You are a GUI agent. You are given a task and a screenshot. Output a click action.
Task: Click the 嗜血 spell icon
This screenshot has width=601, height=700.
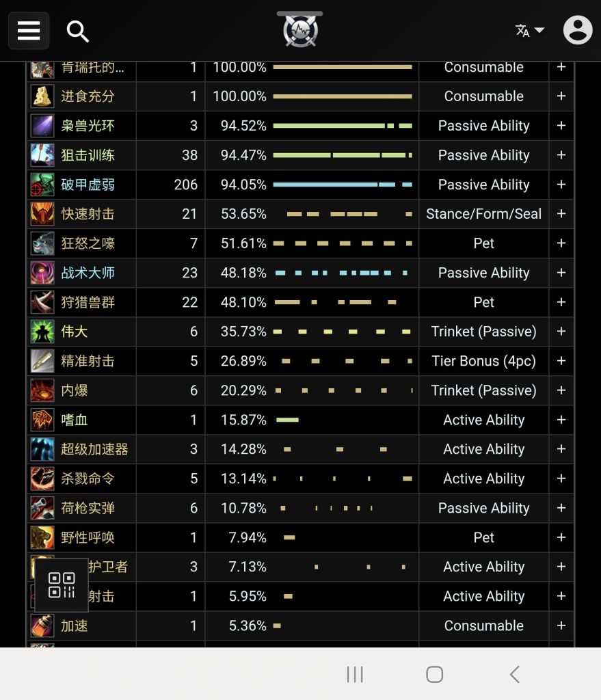(x=42, y=420)
